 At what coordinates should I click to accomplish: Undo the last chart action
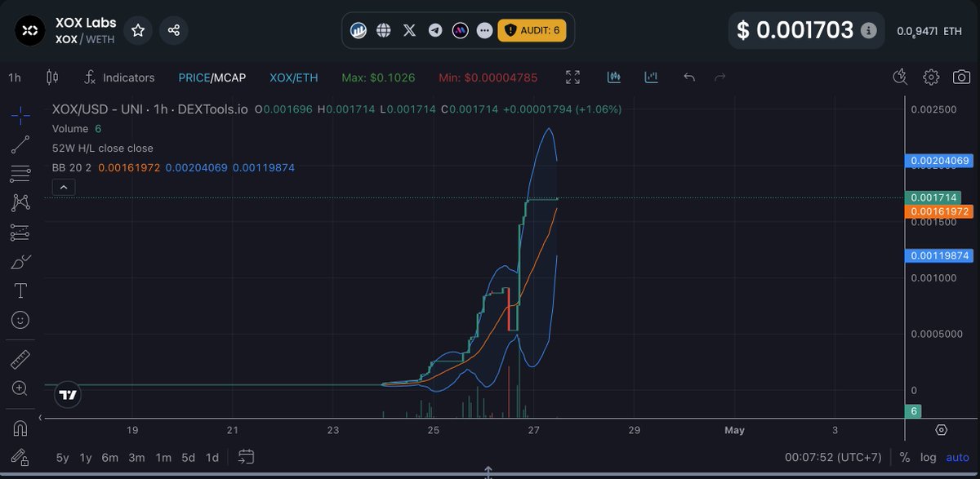tap(689, 78)
